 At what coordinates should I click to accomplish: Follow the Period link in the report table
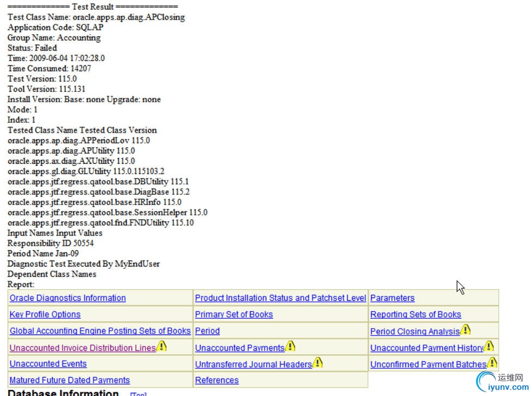pos(207,331)
